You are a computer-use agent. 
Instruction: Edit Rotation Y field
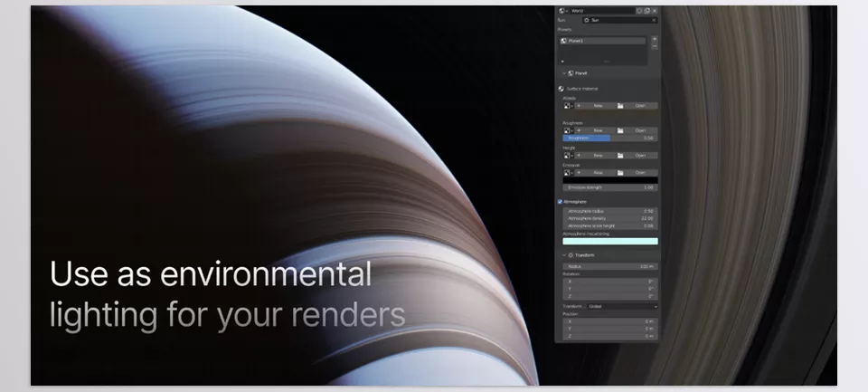[x=610, y=289]
